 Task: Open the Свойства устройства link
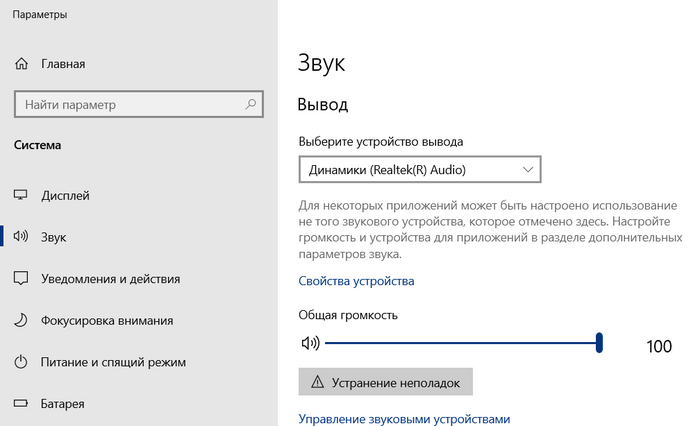[356, 281]
